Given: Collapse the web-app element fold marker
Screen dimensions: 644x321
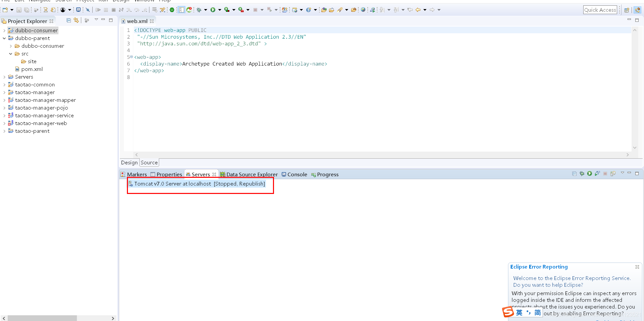Looking at the screenshot, I should pos(131,57).
